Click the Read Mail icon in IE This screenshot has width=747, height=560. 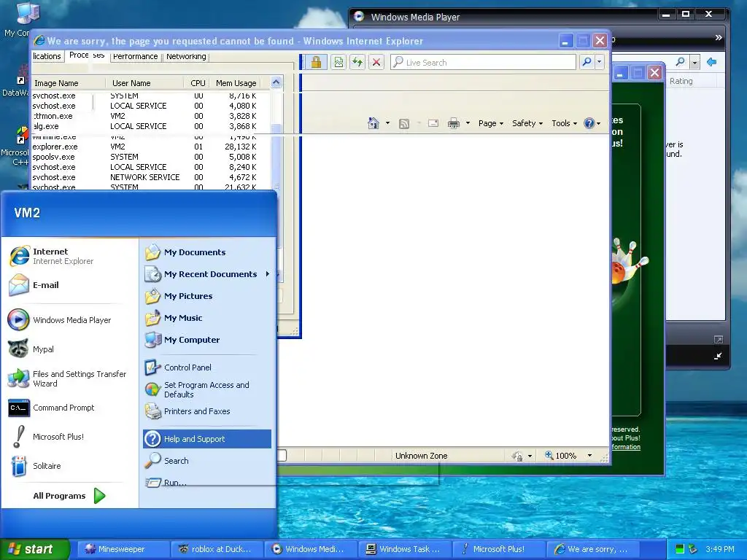[x=433, y=124]
